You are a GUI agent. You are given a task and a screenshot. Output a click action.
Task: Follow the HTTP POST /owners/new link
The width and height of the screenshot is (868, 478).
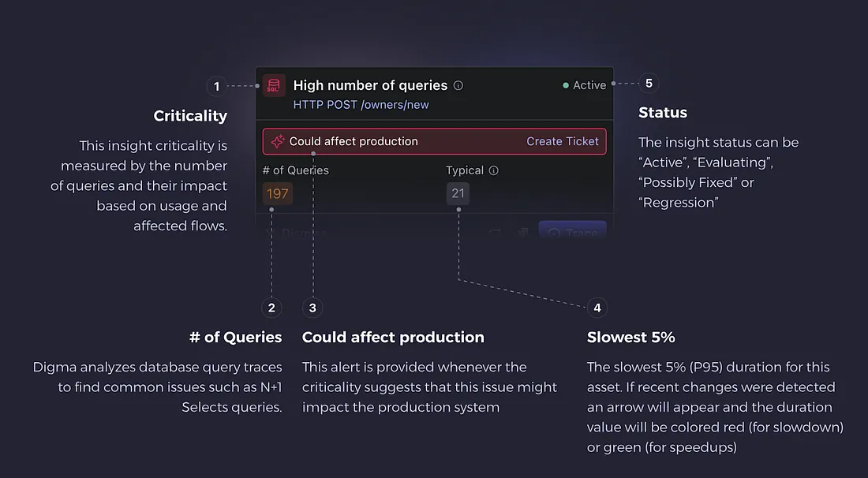[360, 104]
